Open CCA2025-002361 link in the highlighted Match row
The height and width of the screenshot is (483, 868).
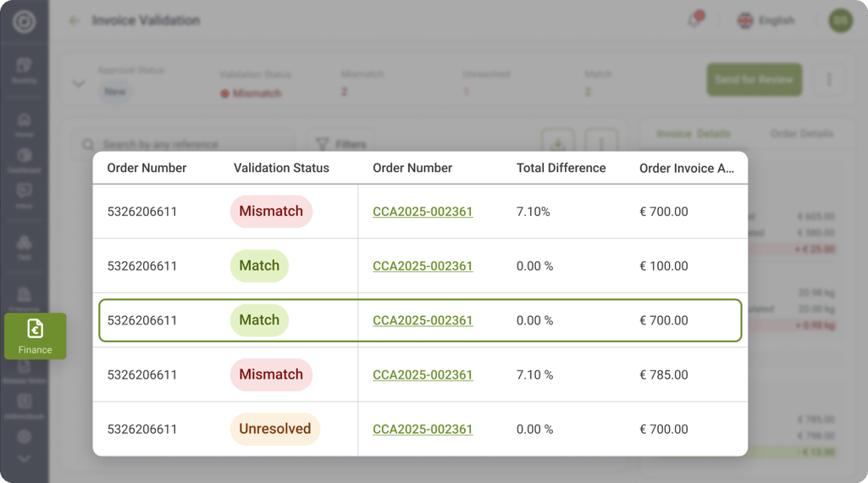[x=423, y=320]
